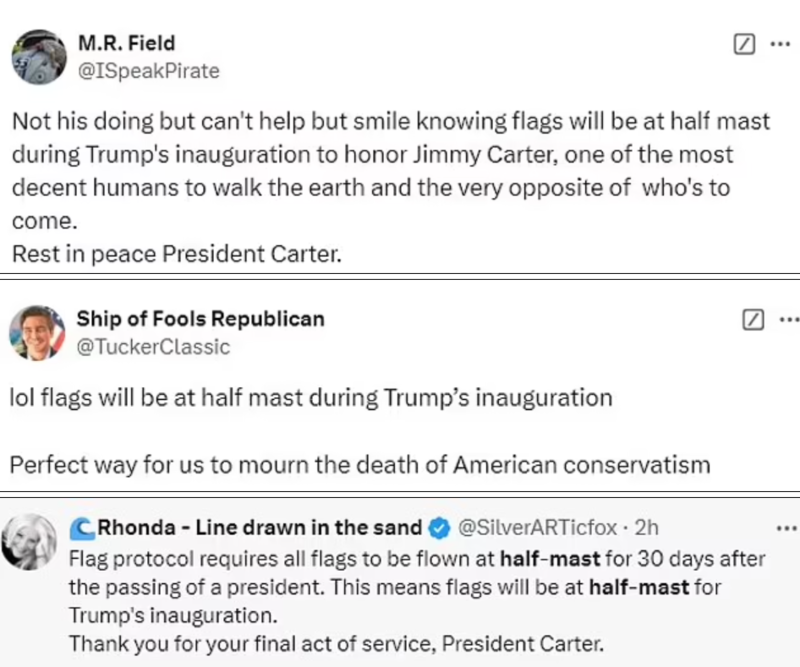Click the Grok icon on the Ship of Fools post
The height and width of the screenshot is (667, 800).
click(x=754, y=320)
